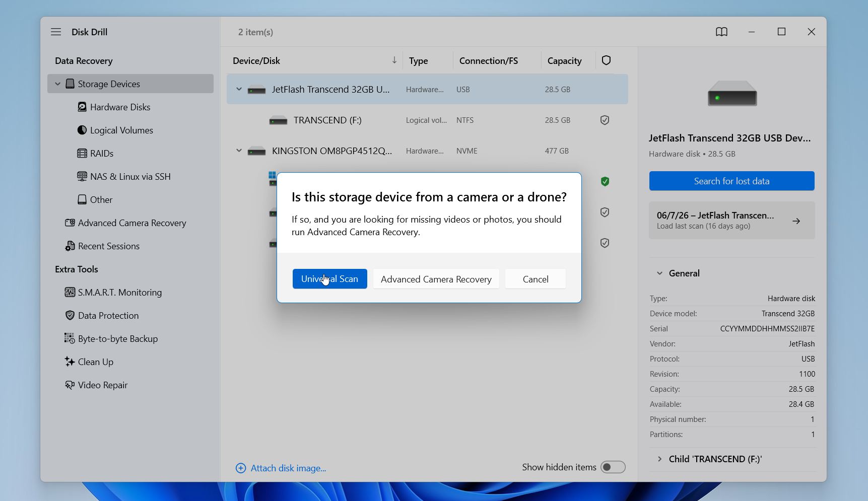Click the Byte-to-byte Backup icon
This screenshot has height=501, width=868.
[x=70, y=338]
